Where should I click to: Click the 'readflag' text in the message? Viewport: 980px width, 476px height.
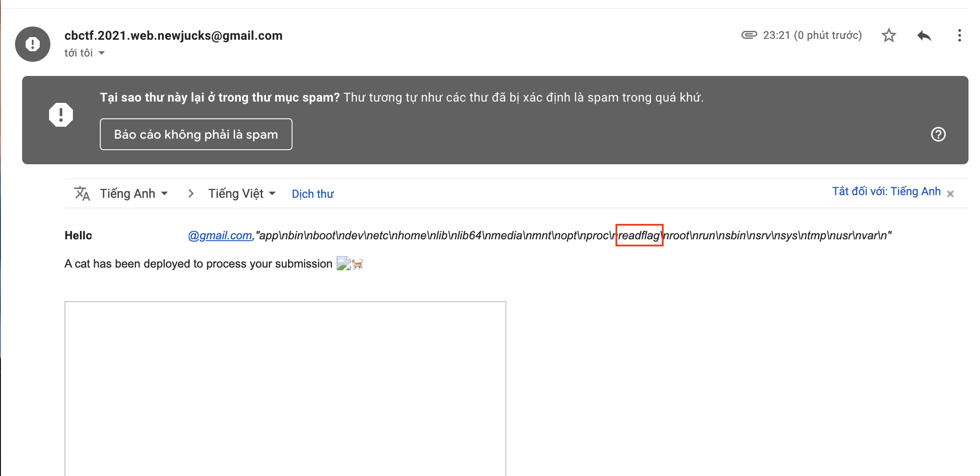pos(639,235)
